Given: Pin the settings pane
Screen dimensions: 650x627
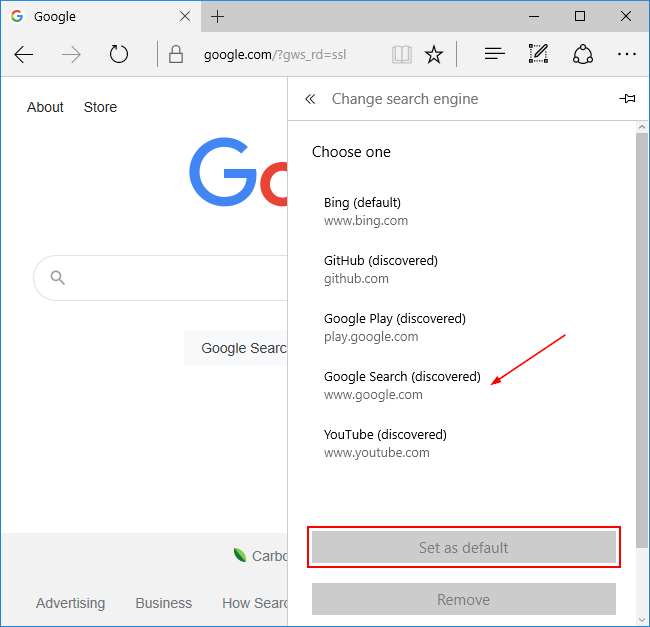Looking at the screenshot, I should [x=627, y=98].
